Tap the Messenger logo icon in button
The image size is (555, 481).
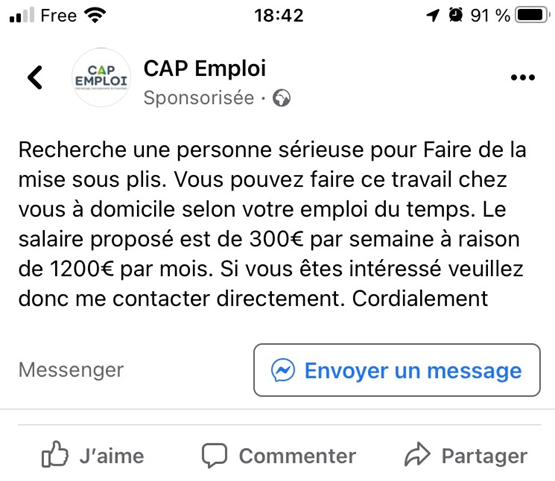282,370
